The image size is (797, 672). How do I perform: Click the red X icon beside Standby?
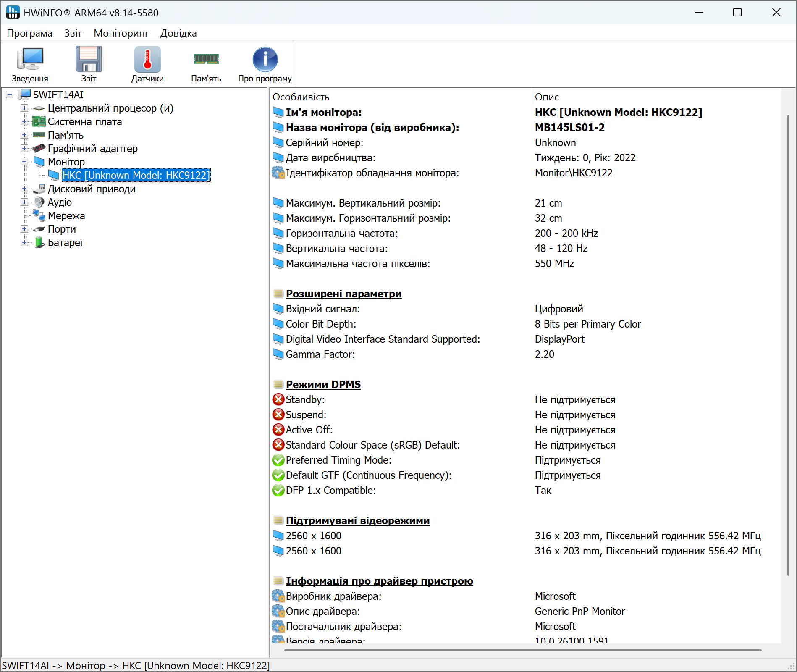pos(278,399)
